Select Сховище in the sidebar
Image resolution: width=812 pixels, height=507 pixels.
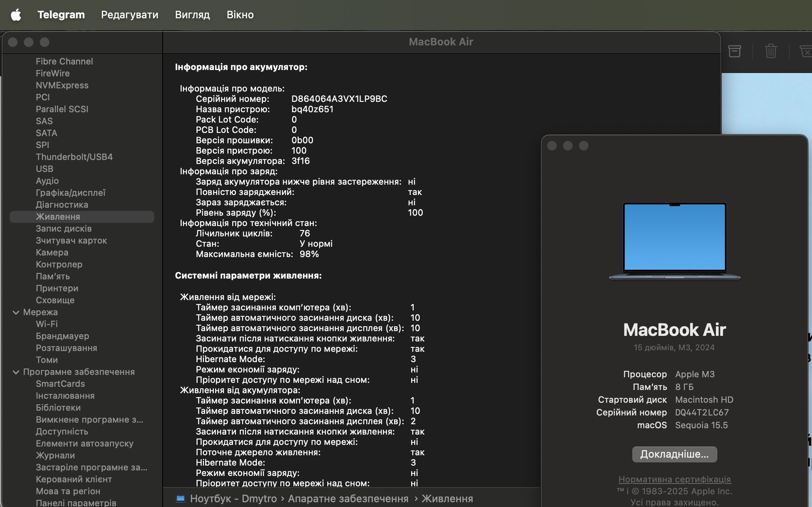coord(55,300)
